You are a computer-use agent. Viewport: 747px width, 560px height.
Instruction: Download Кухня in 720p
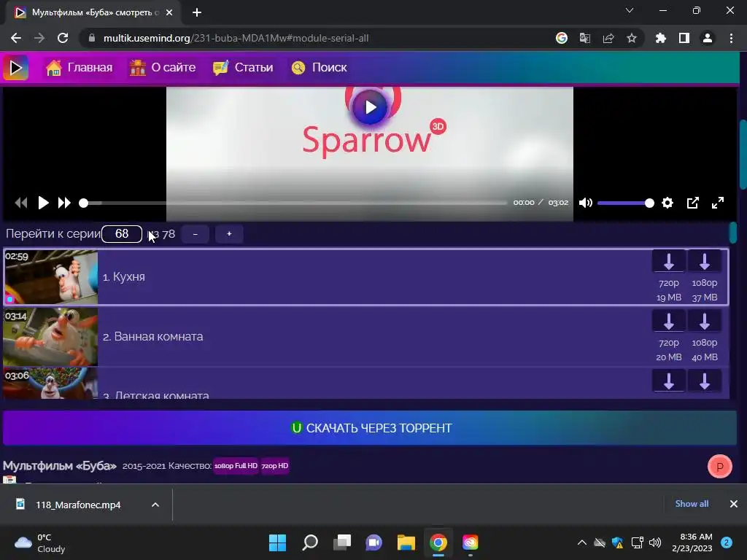point(669,262)
